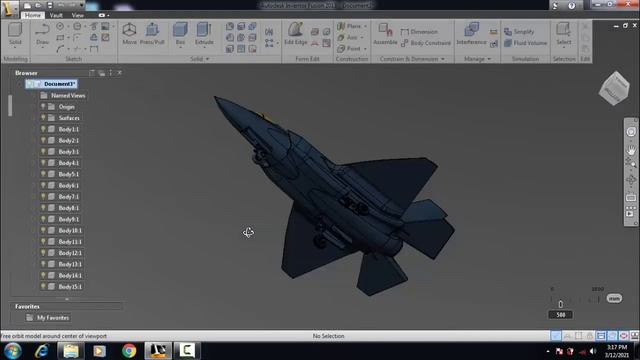Open the steering wheel navigation tool
640x360 pixels.
(x=631, y=132)
